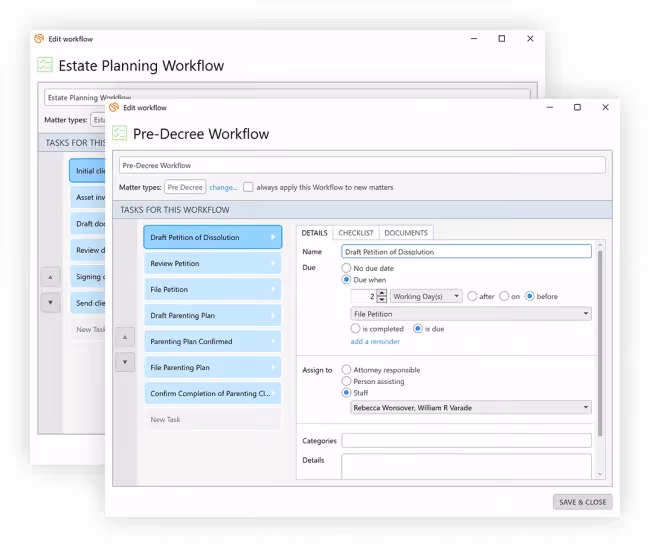
Task: Select the Signing task in the Estate Planning window
Action: click(x=87, y=276)
